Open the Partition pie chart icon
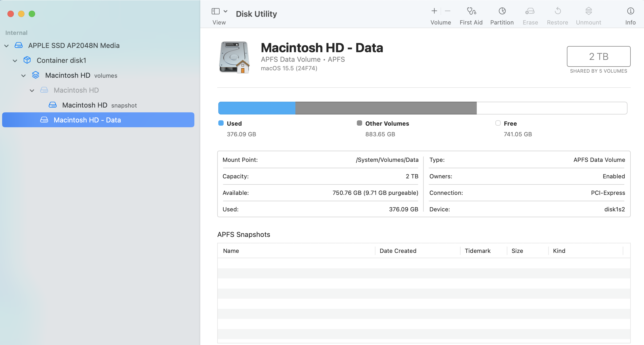Screen dimensions: 644x345 pyautogui.click(x=502, y=11)
